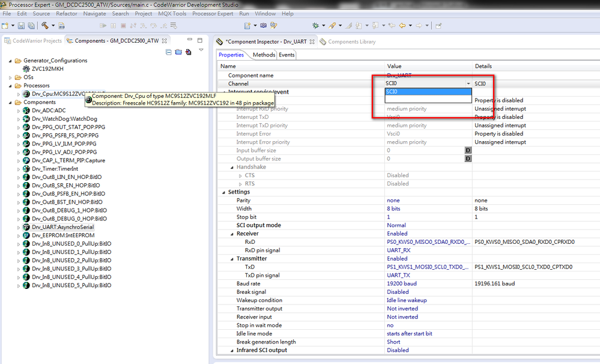Select Drv_ADC:ADC component
Screen dimensions: 600x364
coord(49,111)
